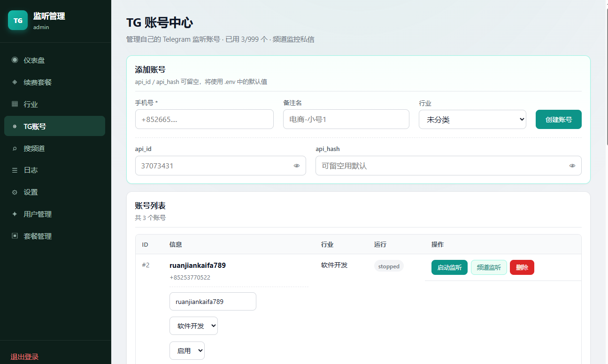Click the 搜频道 magnifier icon
Image resolution: width=608 pixels, height=364 pixels.
(15, 148)
